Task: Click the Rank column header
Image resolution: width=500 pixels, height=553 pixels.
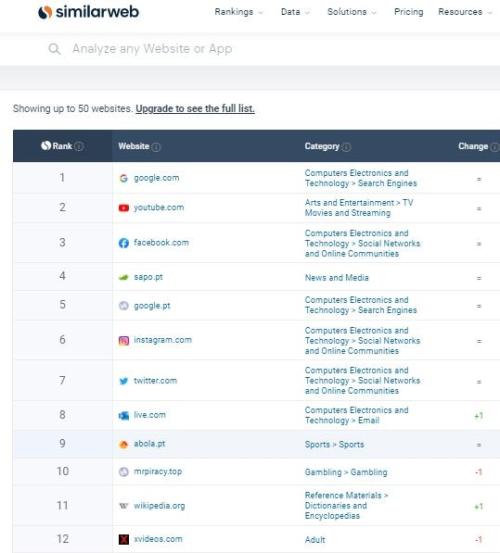Action: 62,146
